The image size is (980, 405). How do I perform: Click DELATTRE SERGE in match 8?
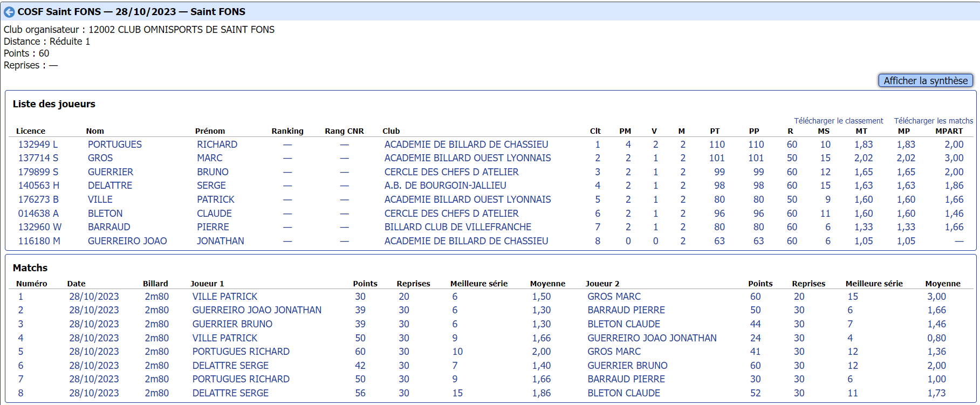230,393
